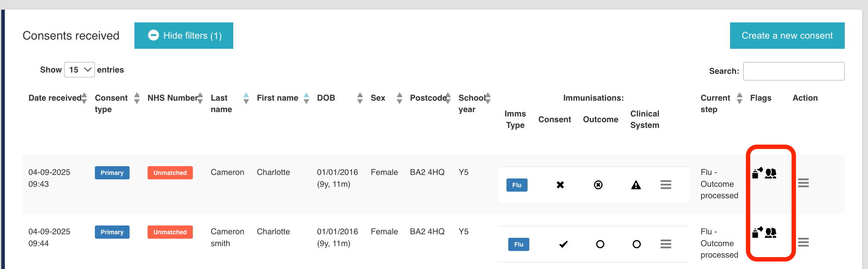Sort table by Current step column
The width and height of the screenshot is (868, 269).
[x=739, y=98]
